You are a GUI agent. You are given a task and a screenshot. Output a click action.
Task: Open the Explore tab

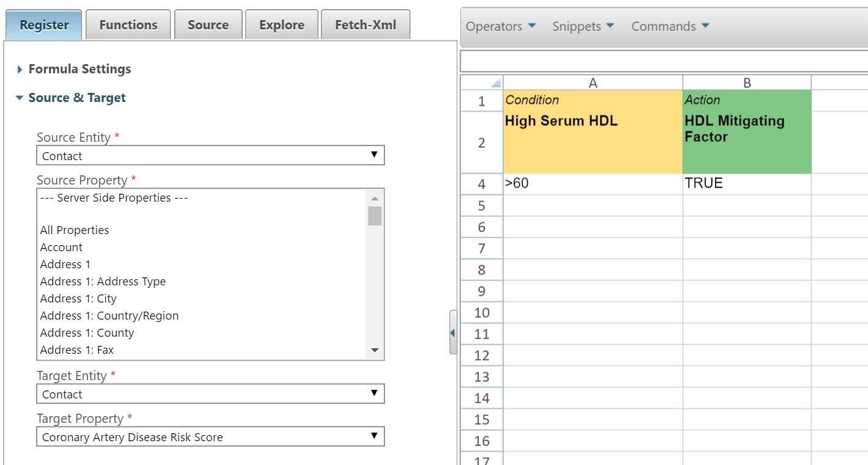282,25
